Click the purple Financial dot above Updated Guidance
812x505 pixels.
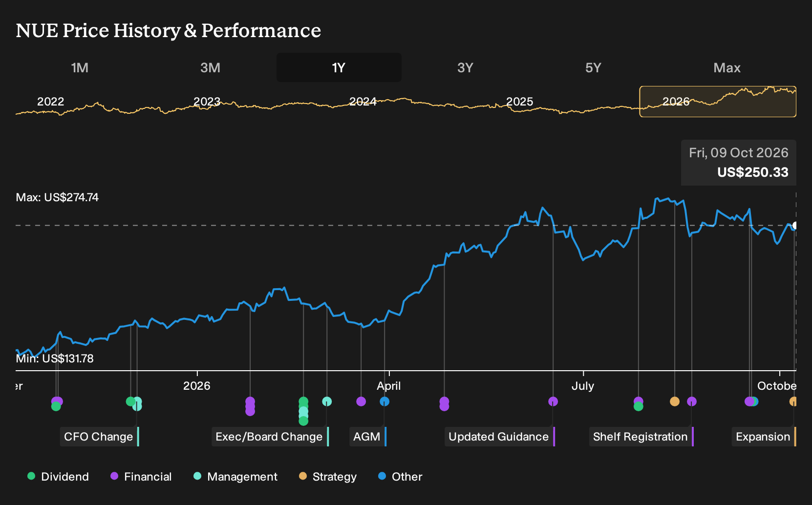click(x=553, y=401)
